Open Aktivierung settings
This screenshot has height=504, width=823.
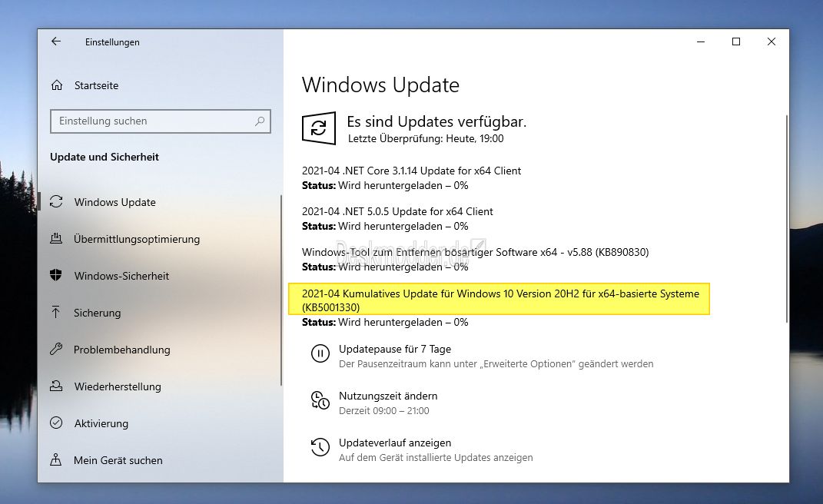pos(101,423)
